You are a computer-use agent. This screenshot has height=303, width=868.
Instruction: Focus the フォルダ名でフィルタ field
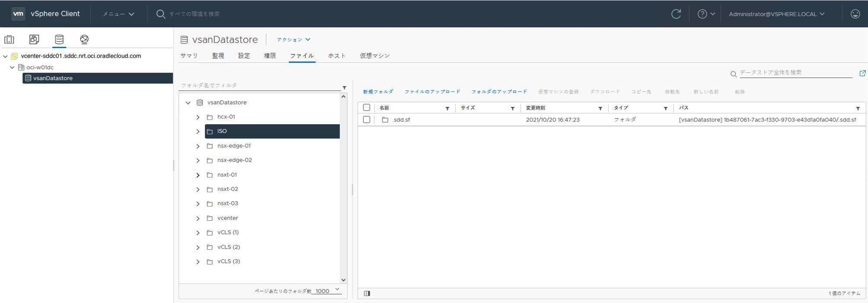[x=260, y=86]
